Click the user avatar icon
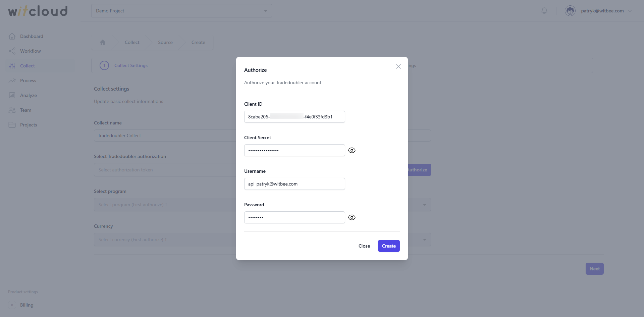Screen dimensions: 644x317 (570, 11)
